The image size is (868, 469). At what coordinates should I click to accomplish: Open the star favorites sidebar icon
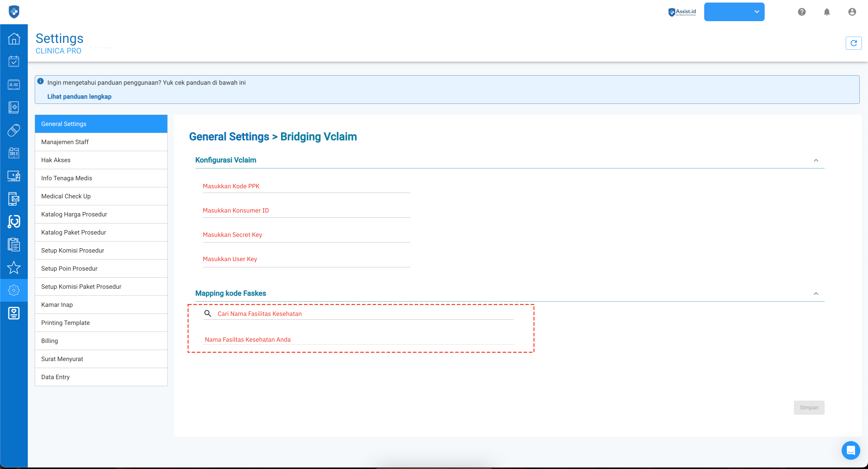14,268
